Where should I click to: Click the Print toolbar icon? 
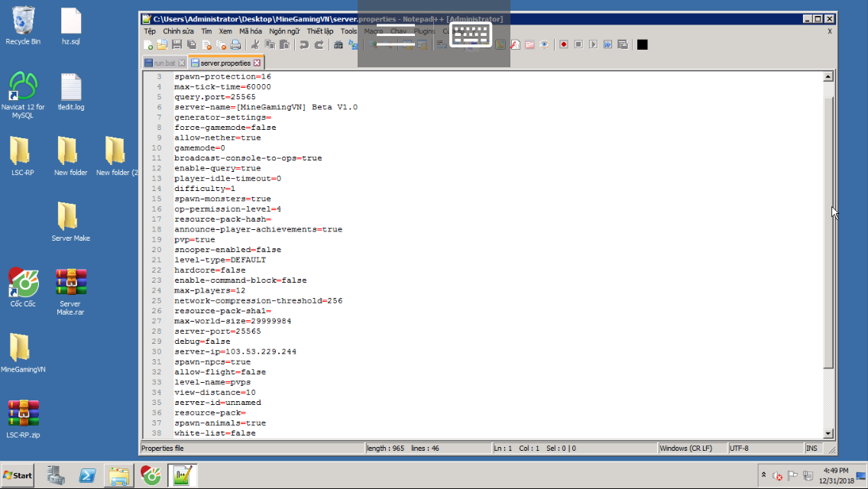click(x=235, y=45)
